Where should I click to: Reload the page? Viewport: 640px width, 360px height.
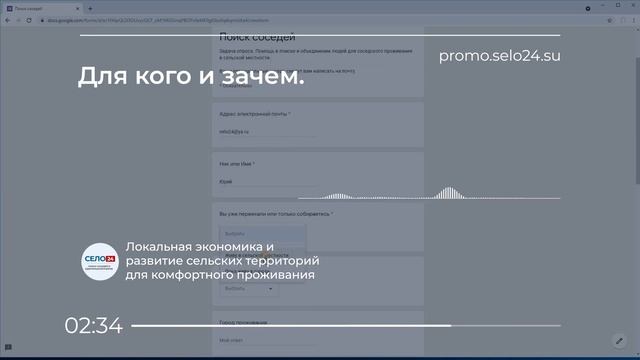click(29, 20)
